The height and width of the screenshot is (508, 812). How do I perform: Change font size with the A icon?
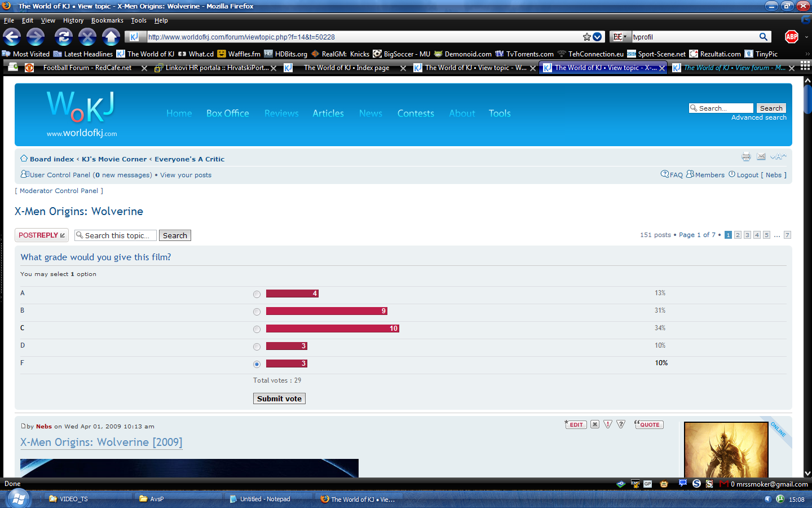[x=778, y=156]
